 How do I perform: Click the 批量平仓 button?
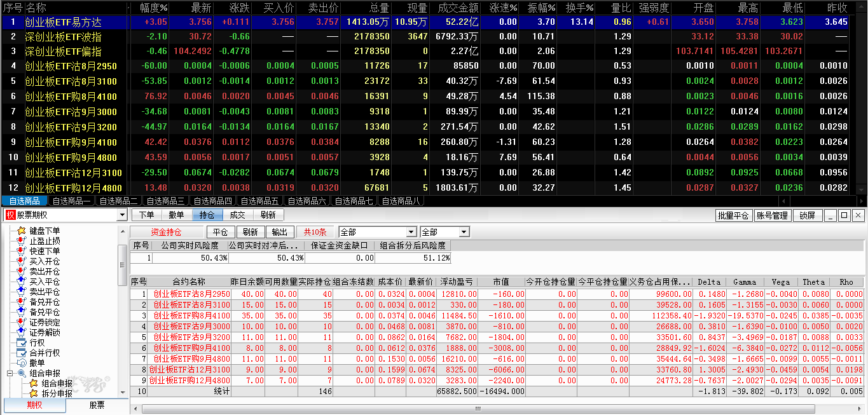click(733, 215)
